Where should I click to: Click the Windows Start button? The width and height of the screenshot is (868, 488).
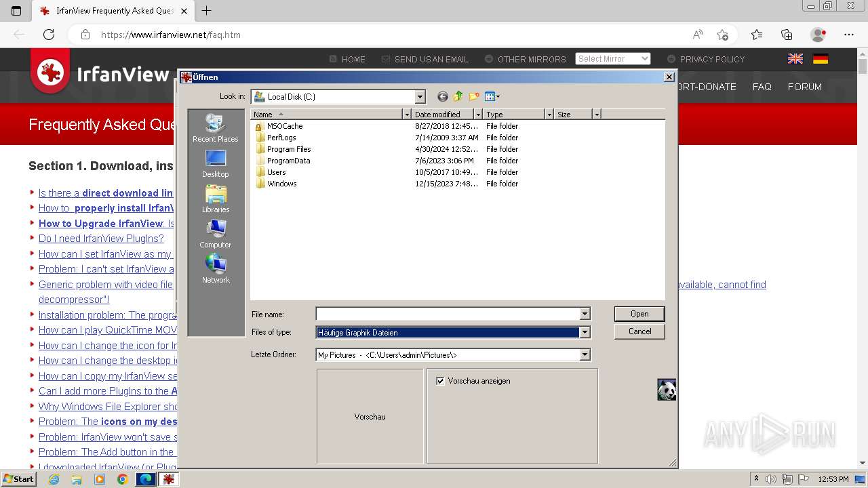[19, 479]
